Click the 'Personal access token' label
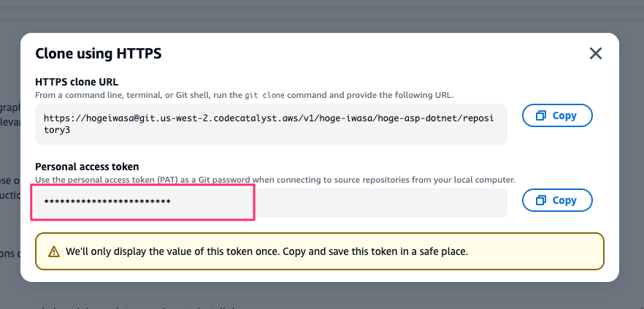 pos(87,167)
